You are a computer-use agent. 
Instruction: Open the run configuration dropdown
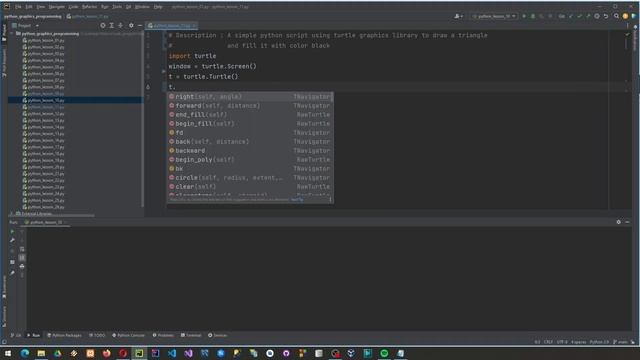coord(494,16)
